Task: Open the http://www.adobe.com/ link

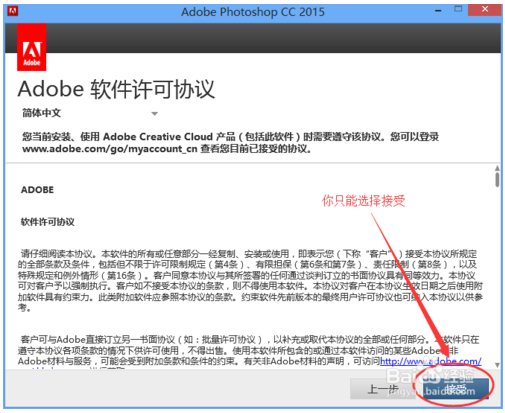Action: click(x=431, y=361)
